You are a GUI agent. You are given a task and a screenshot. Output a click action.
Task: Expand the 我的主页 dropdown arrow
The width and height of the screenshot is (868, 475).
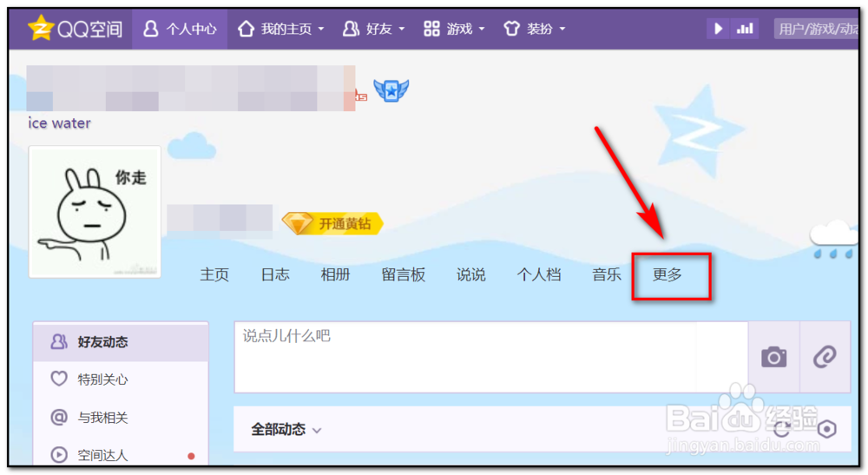pyautogui.click(x=321, y=29)
